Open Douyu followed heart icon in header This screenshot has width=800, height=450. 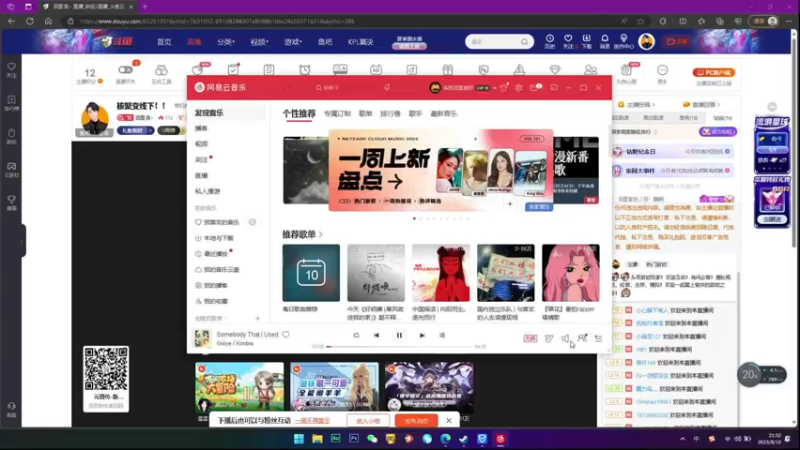point(568,39)
